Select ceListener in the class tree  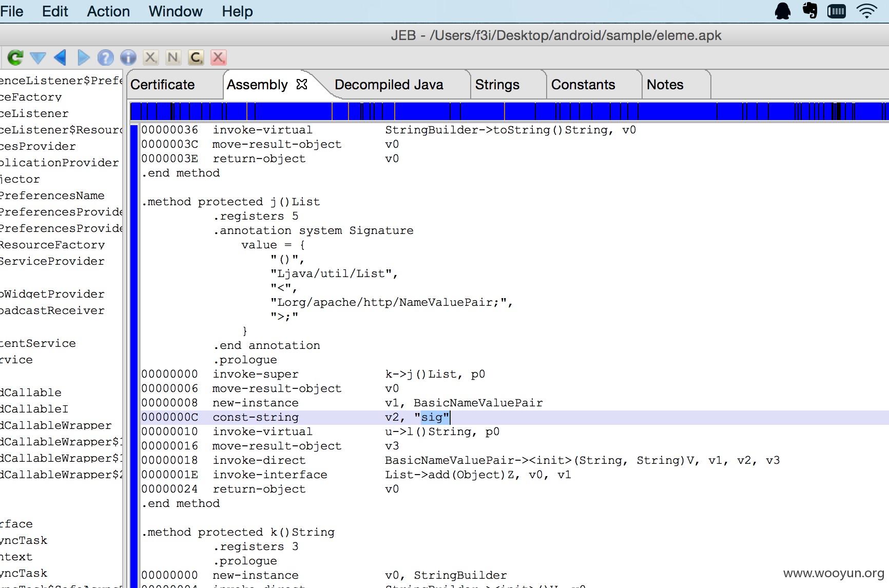pos(34,113)
